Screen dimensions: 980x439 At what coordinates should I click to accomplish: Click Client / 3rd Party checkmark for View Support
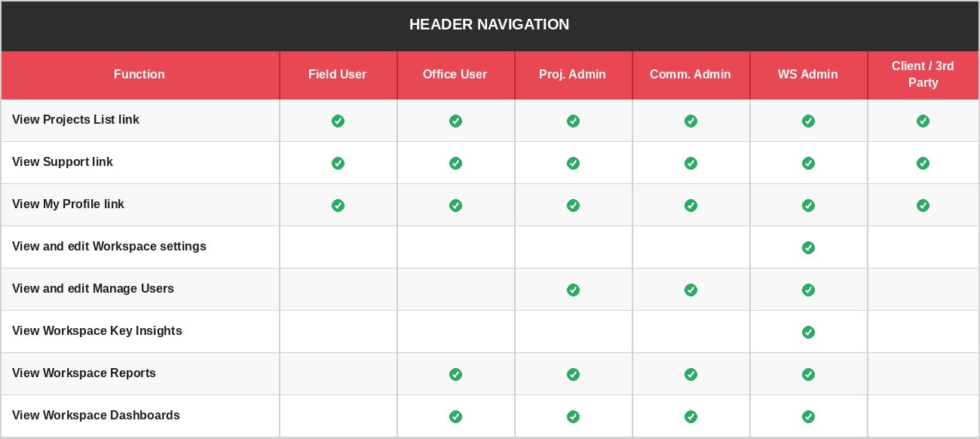(923, 163)
